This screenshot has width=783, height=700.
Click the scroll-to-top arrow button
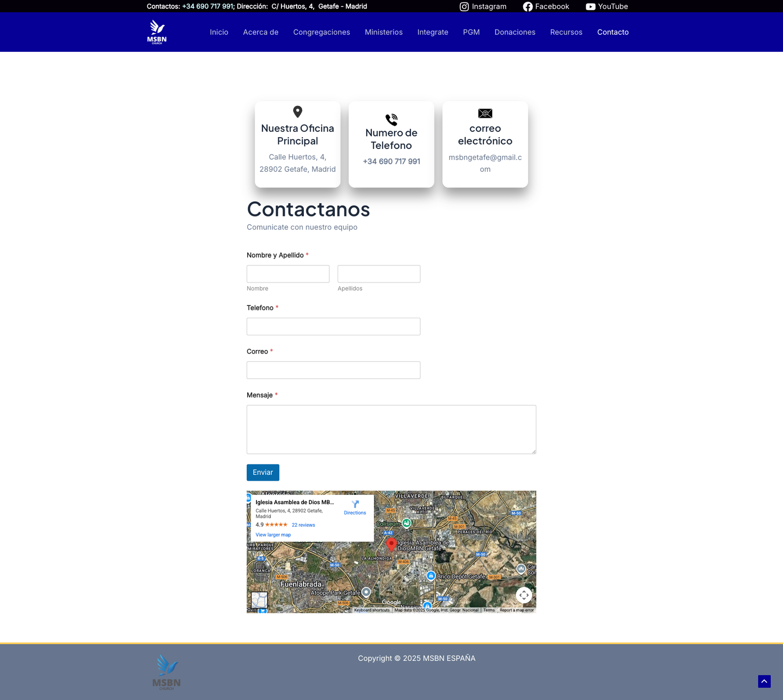tap(764, 681)
